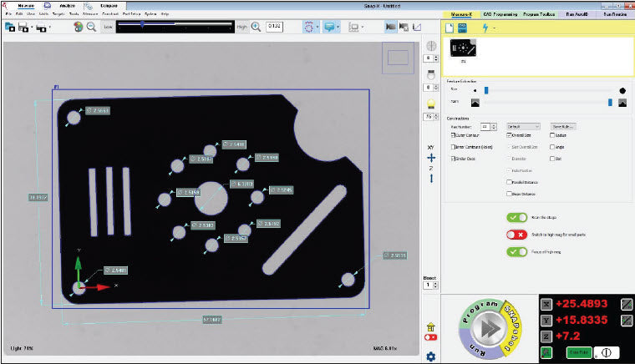This screenshot has height=364, width=635.
Task: Open the dropdown arrow beside the third toolbar icon
Action: [49, 28]
